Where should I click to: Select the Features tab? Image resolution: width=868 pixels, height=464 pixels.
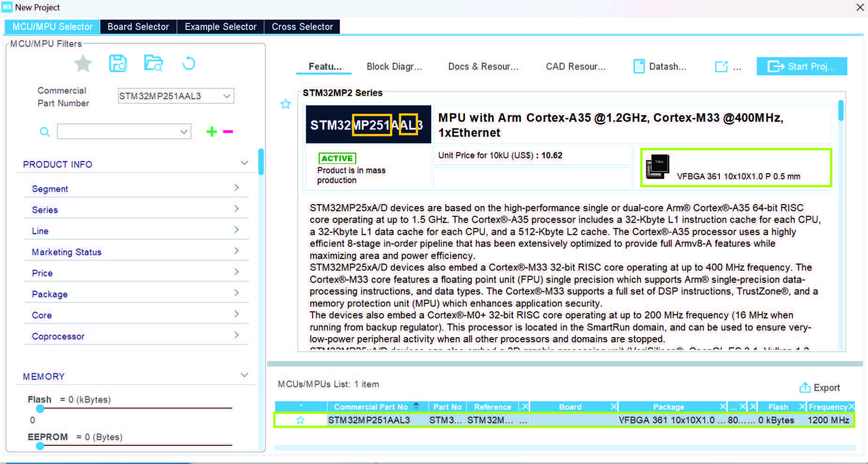(324, 66)
